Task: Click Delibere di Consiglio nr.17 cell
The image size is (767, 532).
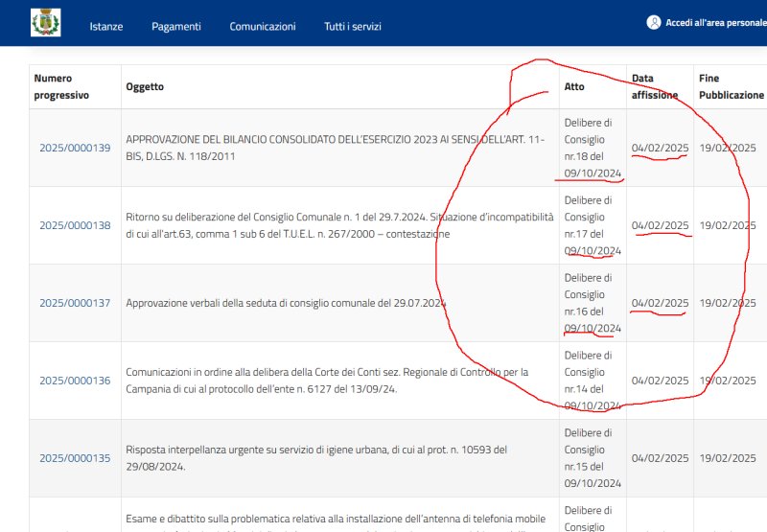Action: coord(593,225)
